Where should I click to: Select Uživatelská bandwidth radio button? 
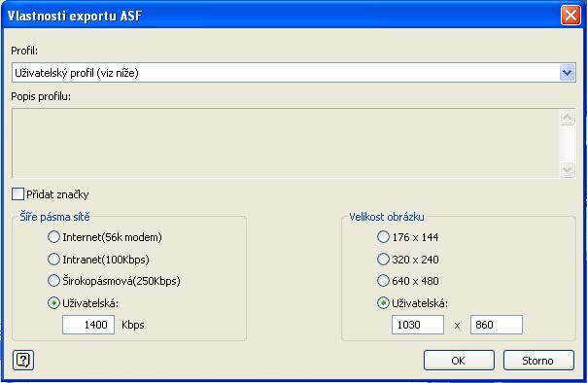click(53, 303)
